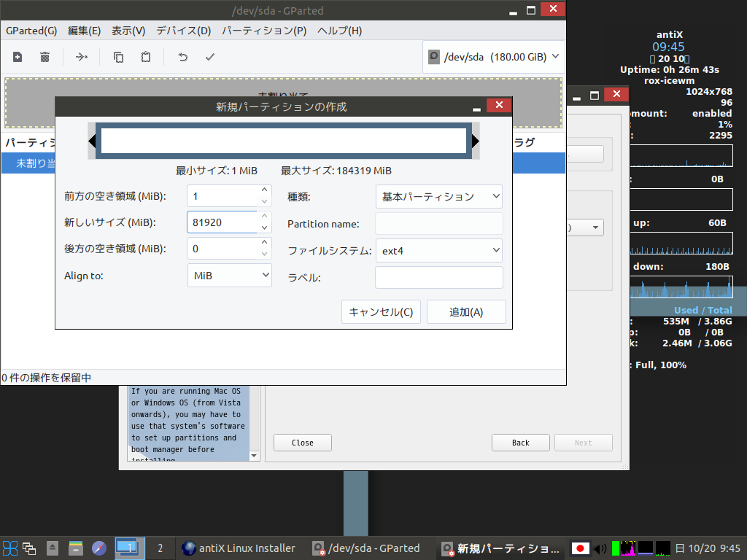The image size is (747, 560).
Task: Click the Partition name input field
Action: pos(438,223)
